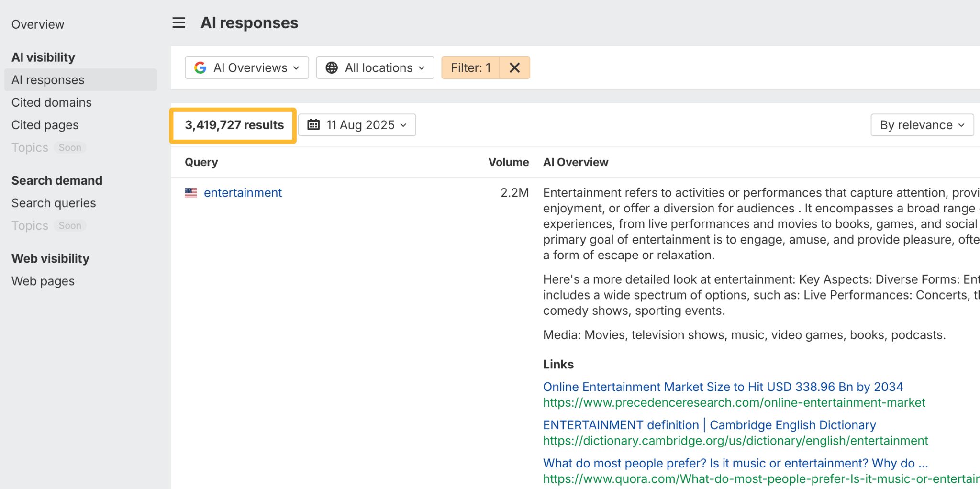The height and width of the screenshot is (489, 980).
Task: Click the chevron on the By relevance control
Action: click(x=961, y=125)
